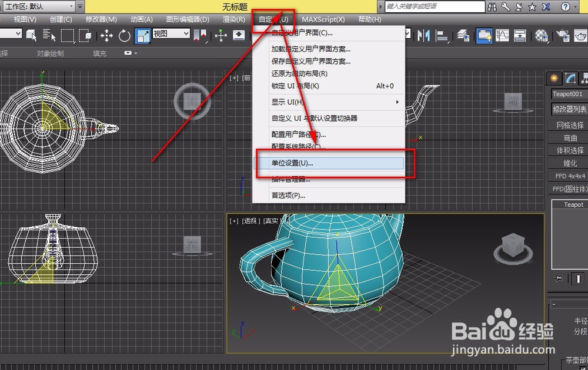Click the pin stack icon
Screen dimensions: 588x370
pos(557,278)
